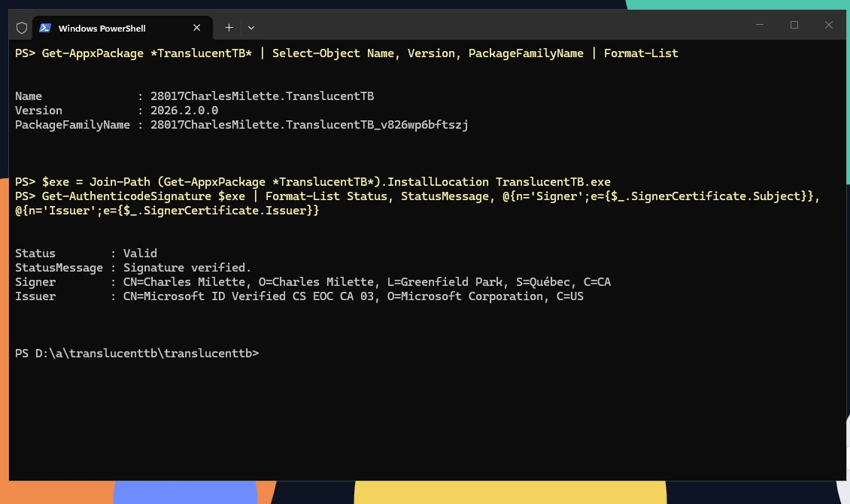This screenshot has width=850, height=504.
Task: Click the Name value 28017CharlesMilette.TranslucentTB
Action: pos(262,96)
